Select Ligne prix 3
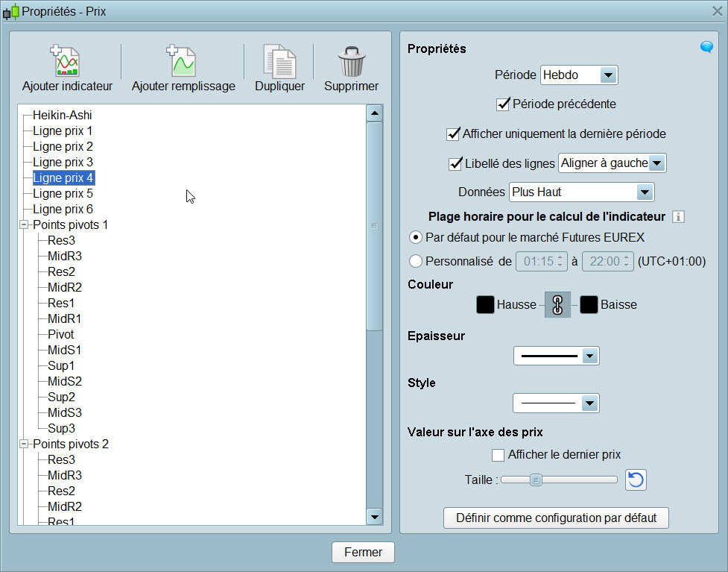 pos(63,162)
